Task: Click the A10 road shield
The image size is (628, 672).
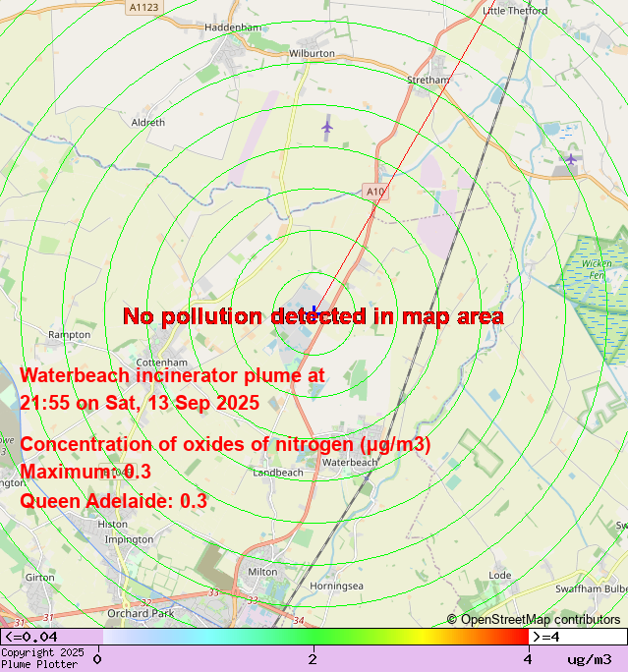Action: point(375,192)
